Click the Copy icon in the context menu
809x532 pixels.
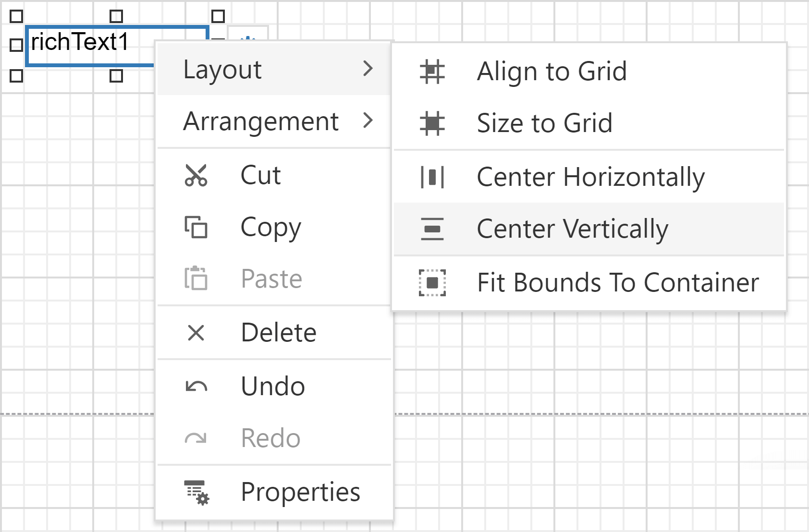(x=196, y=228)
